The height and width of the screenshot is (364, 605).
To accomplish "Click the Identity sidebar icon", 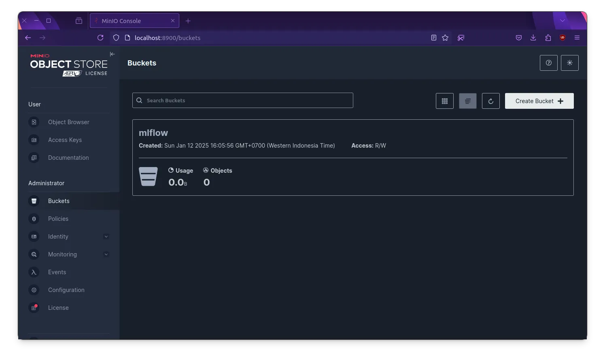I will click(34, 237).
